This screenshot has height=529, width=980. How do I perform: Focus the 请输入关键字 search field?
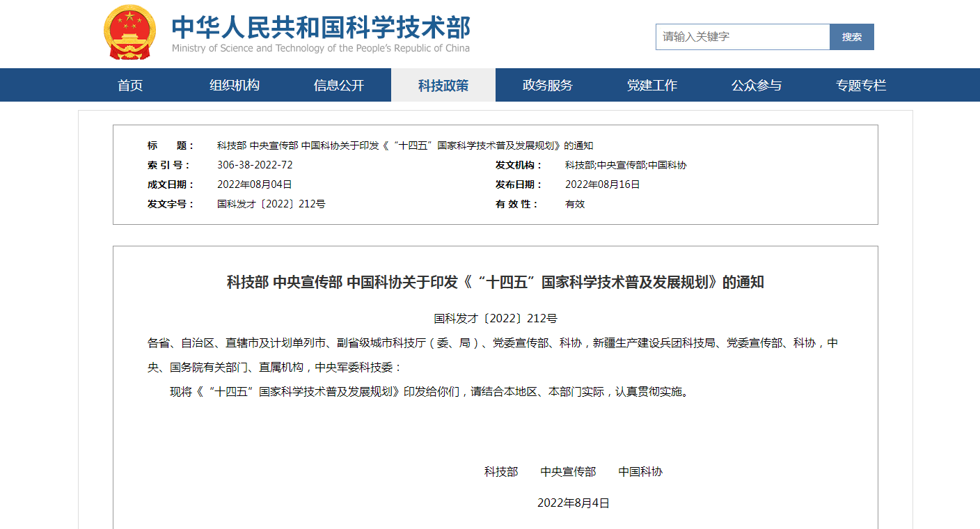(x=743, y=37)
